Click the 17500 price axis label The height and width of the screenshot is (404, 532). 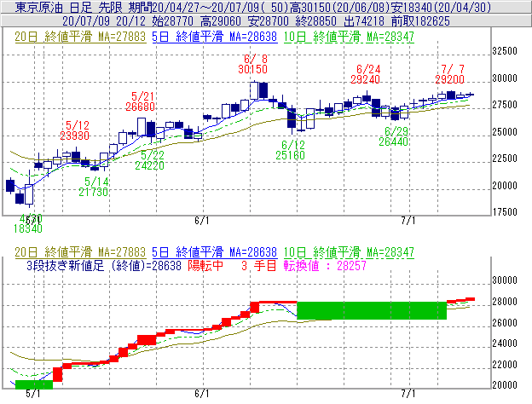(505, 212)
